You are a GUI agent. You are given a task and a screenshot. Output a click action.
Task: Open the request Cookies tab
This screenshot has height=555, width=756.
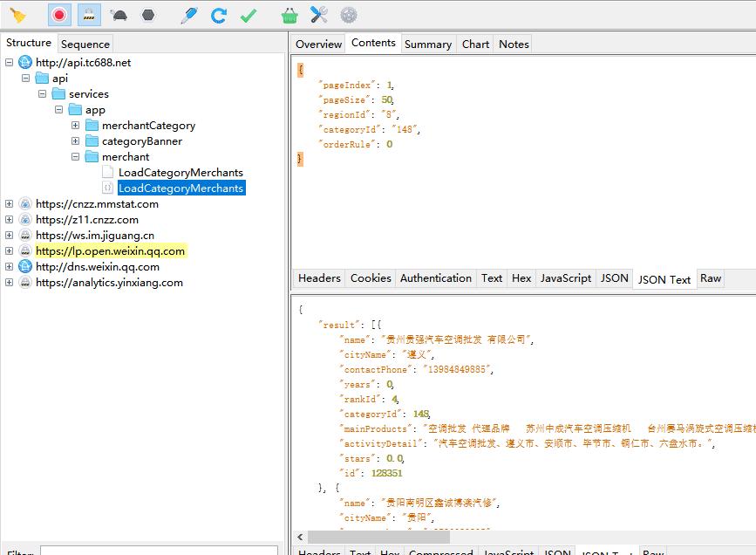tap(371, 278)
